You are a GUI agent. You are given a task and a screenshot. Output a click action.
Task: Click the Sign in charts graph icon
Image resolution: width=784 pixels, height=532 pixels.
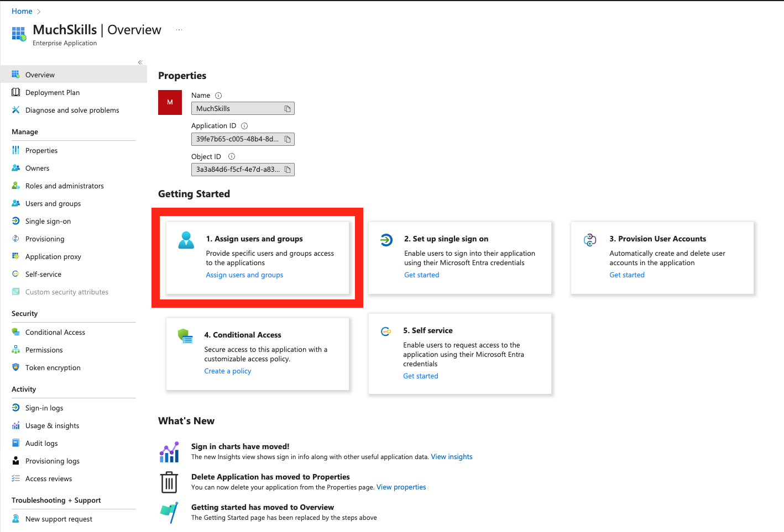pyautogui.click(x=169, y=452)
